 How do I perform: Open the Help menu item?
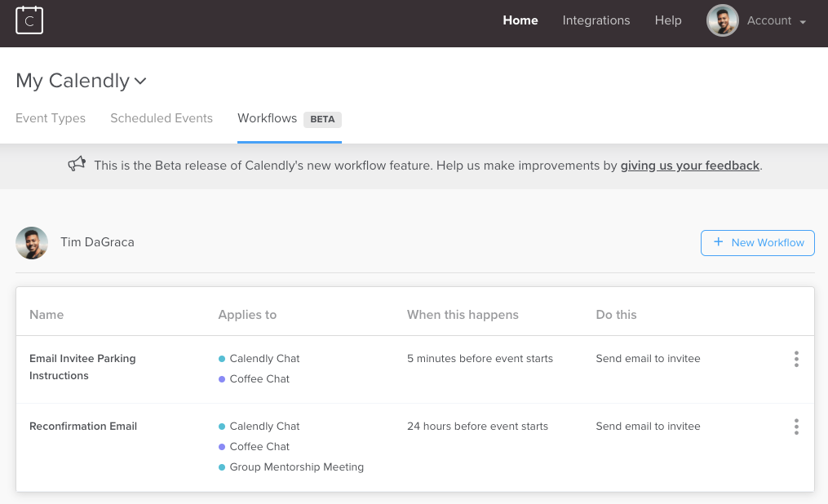coord(668,20)
